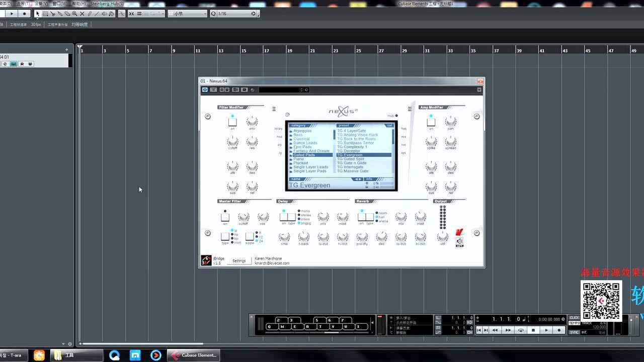The image size is (644, 362).
Task: Enable the Master Filter on switch
Action: [225, 217]
